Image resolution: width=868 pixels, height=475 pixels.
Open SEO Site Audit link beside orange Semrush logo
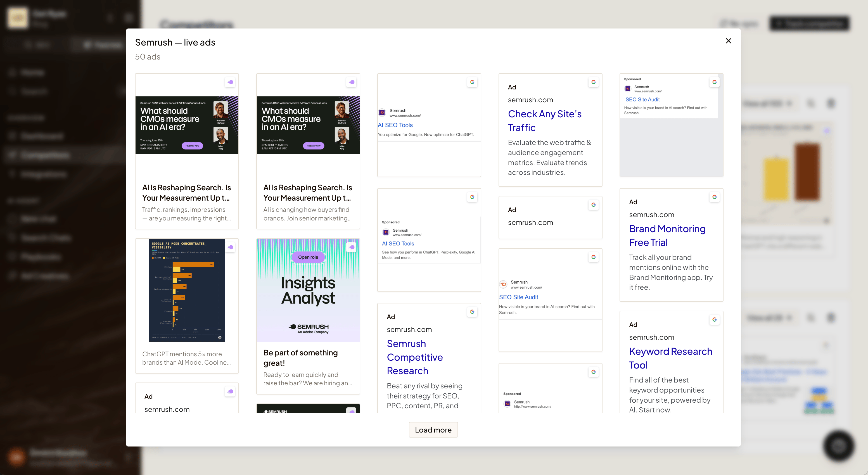point(519,297)
